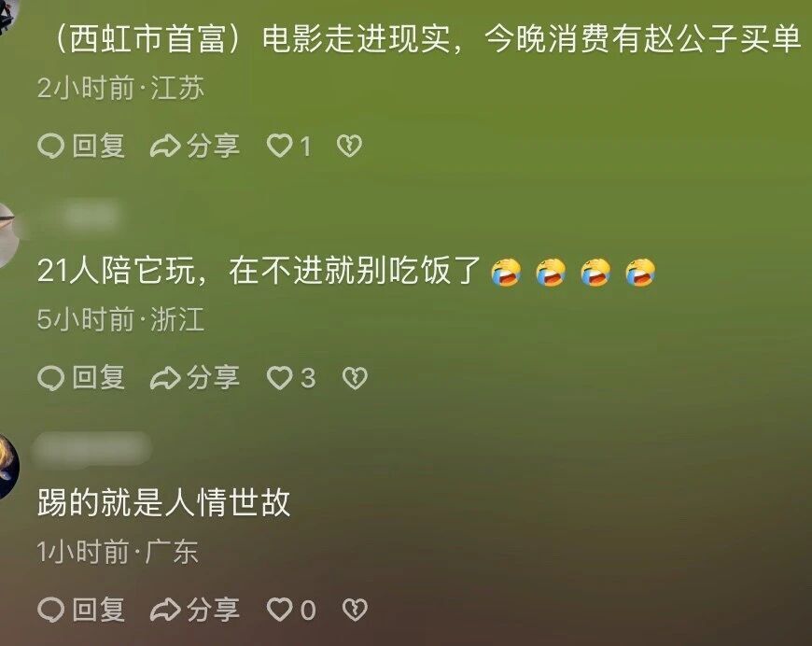Like the comment showing 3 likes
The width and height of the screenshot is (812, 646).
click(279, 378)
